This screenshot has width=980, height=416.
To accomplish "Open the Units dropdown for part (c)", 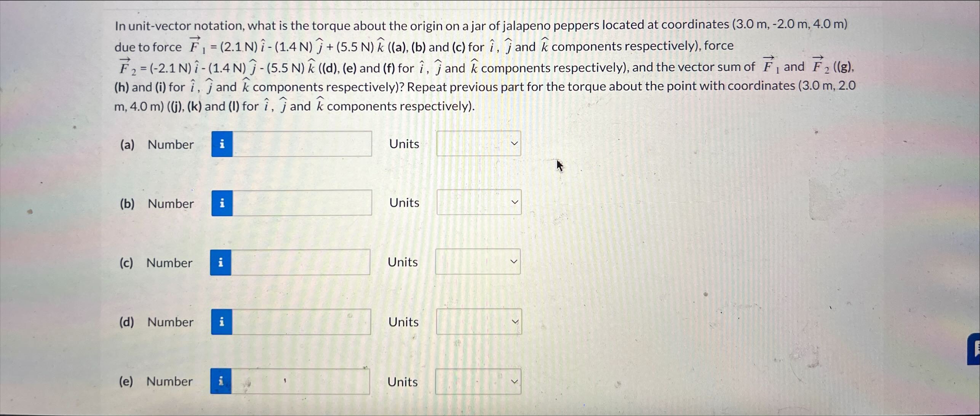I will coord(477,261).
